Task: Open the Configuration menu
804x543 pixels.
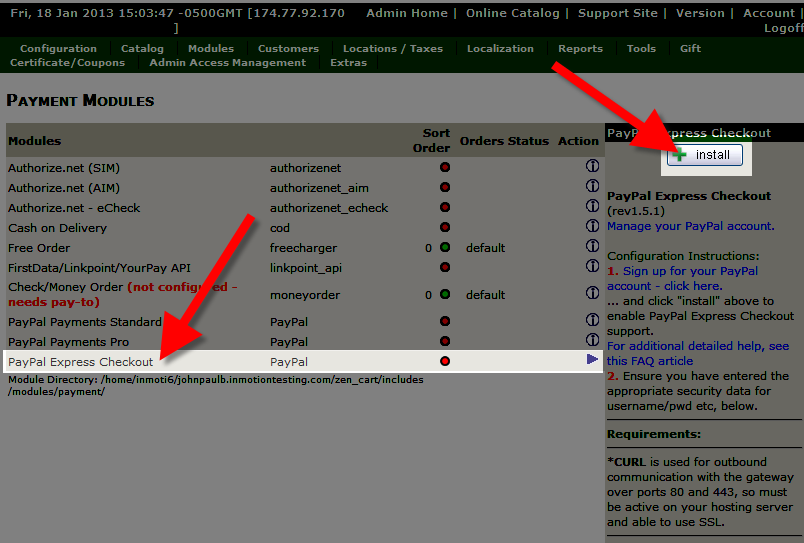Action: pyautogui.click(x=58, y=48)
